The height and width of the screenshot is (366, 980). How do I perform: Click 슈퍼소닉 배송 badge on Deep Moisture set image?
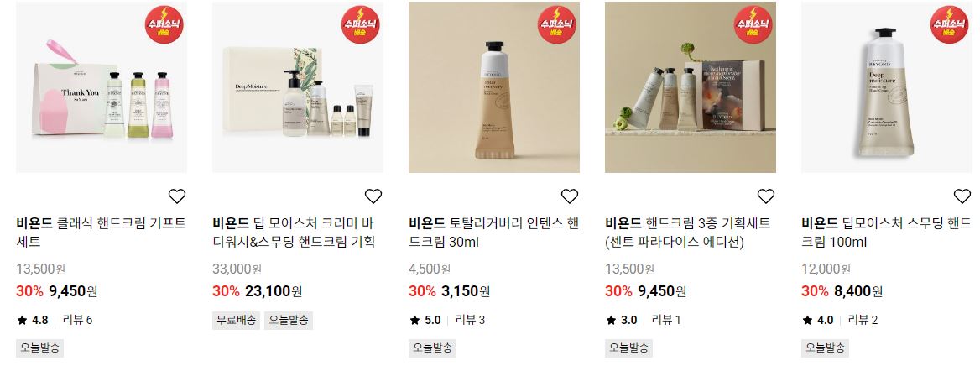(x=361, y=24)
